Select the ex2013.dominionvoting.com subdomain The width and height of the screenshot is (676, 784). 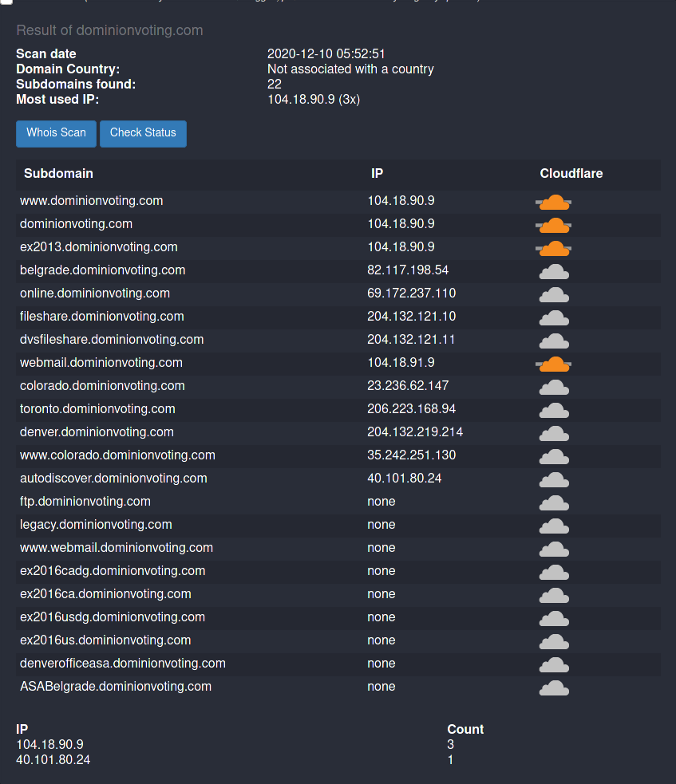point(99,247)
